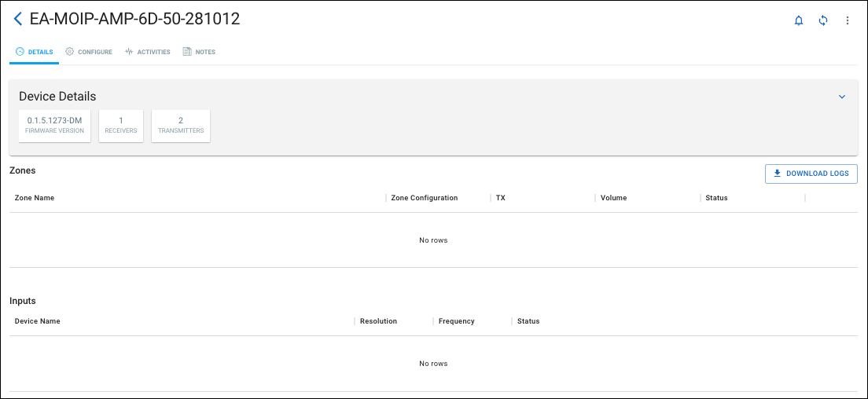Sort inputs by Device Name column
The width and height of the screenshot is (868, 399).
coord(38,321)
